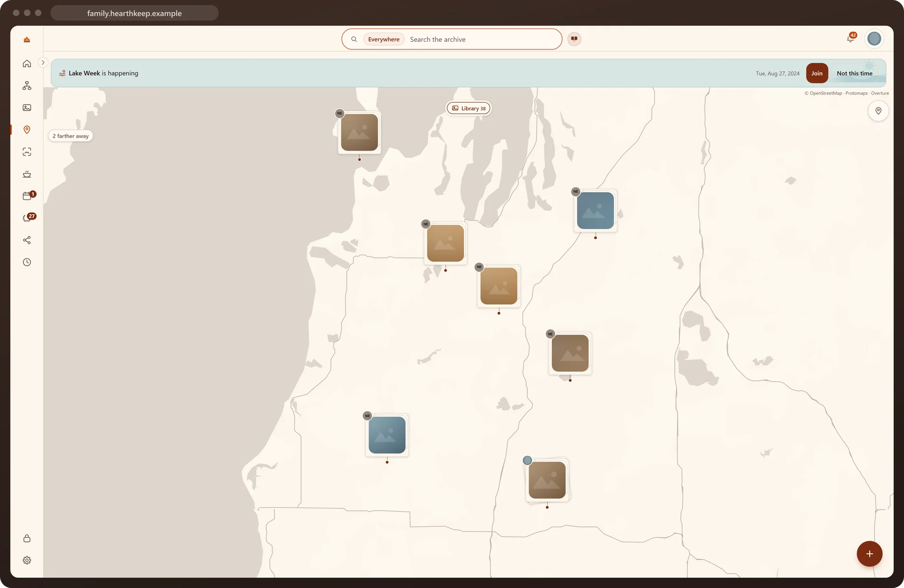
Task: Open the face recognition icon in sidebar
Action: pyautogui.click(x=27, y=152)
